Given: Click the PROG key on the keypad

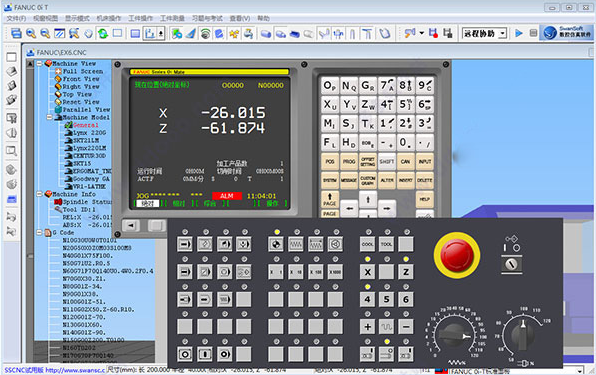Looking at the screenshot, I should (349, 161).
